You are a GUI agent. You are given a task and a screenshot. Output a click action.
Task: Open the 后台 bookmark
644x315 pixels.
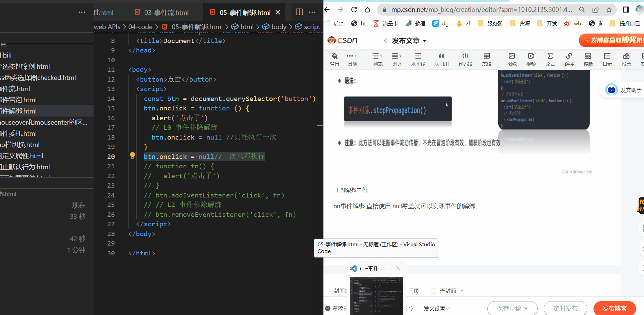[334, 23]
